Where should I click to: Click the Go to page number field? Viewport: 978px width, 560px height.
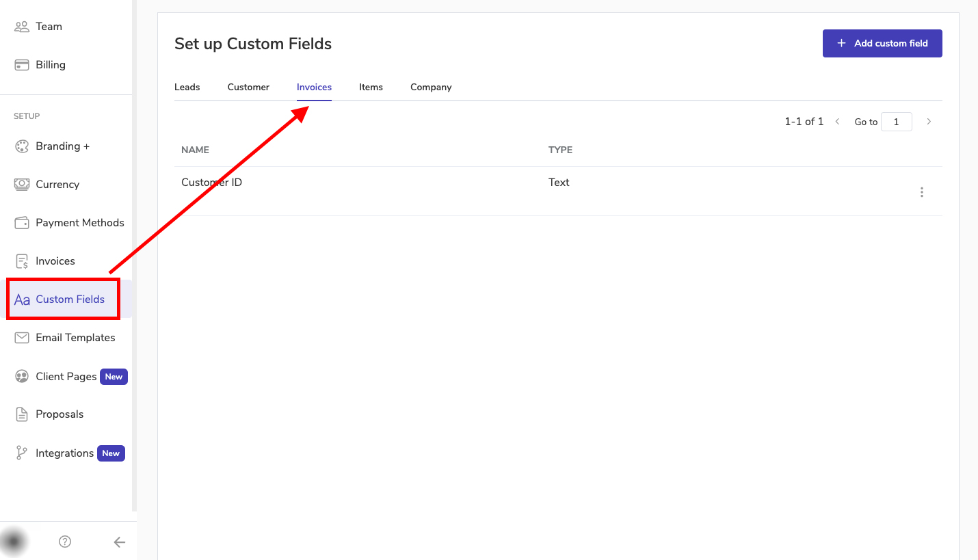pos(896,122)
